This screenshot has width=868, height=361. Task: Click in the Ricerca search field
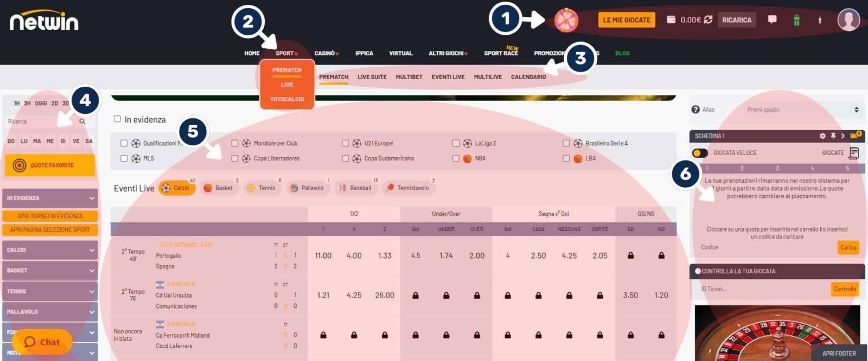(x=41, y=121)
